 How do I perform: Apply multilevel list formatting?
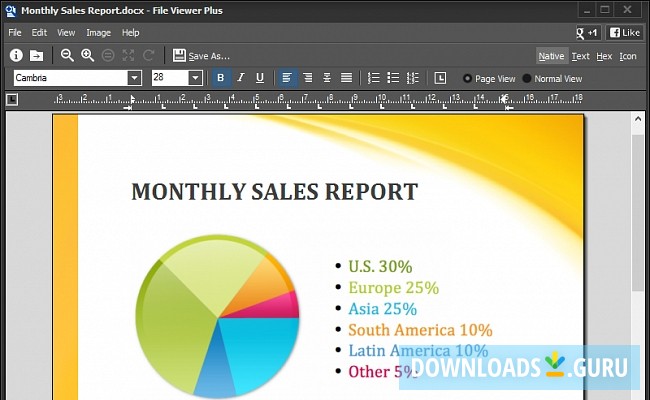pos(412,78)
